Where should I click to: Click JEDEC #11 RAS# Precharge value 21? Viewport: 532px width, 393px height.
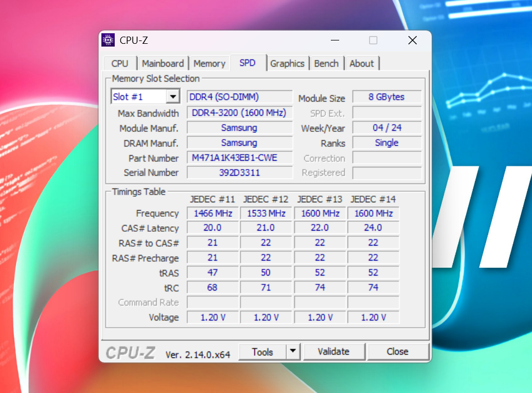(213, 258)
